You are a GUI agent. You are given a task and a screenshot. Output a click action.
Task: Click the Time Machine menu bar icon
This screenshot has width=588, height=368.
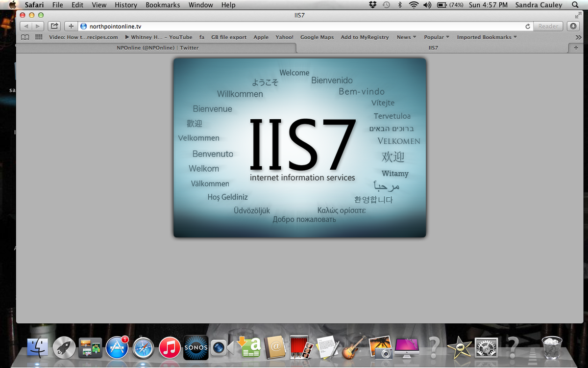[386, 5]
